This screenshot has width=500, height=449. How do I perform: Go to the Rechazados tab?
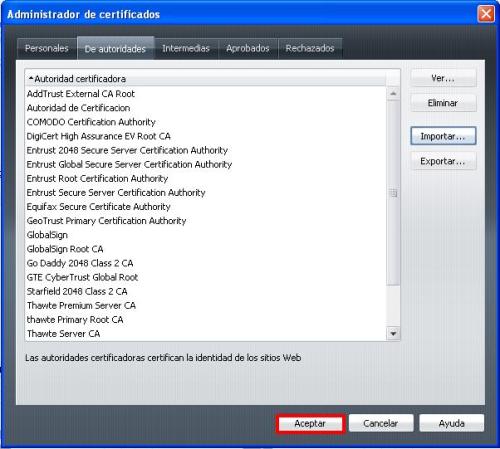310,49
